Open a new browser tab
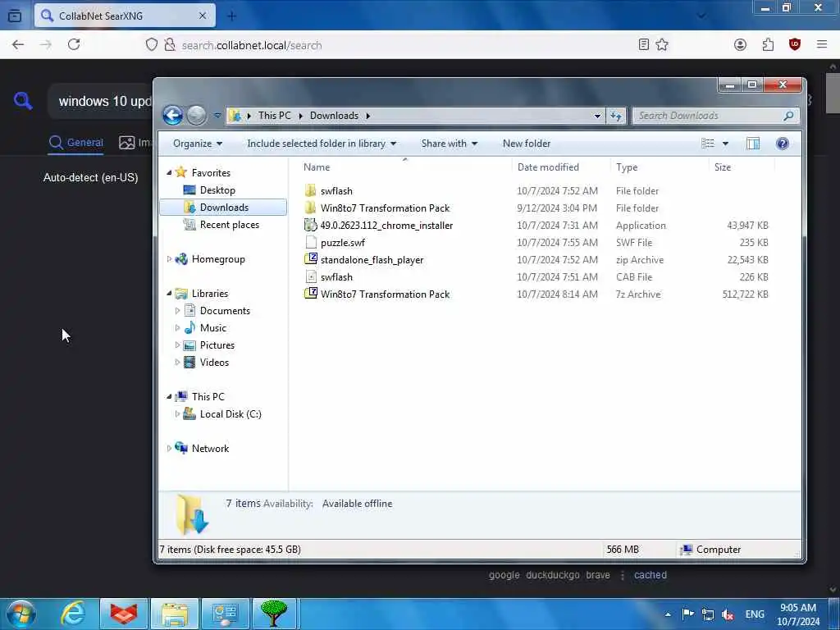This screenshot has width=840, height=630. [x=231, y=16]
